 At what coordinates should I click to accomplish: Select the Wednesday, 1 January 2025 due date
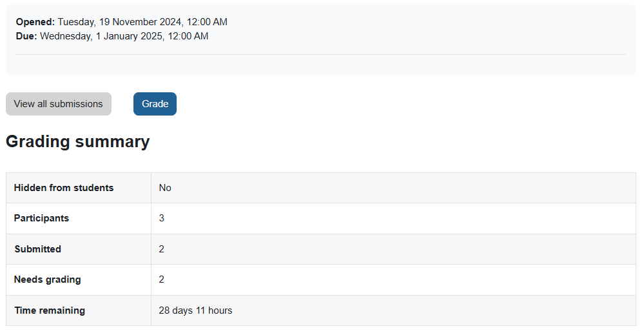[124, 36]
